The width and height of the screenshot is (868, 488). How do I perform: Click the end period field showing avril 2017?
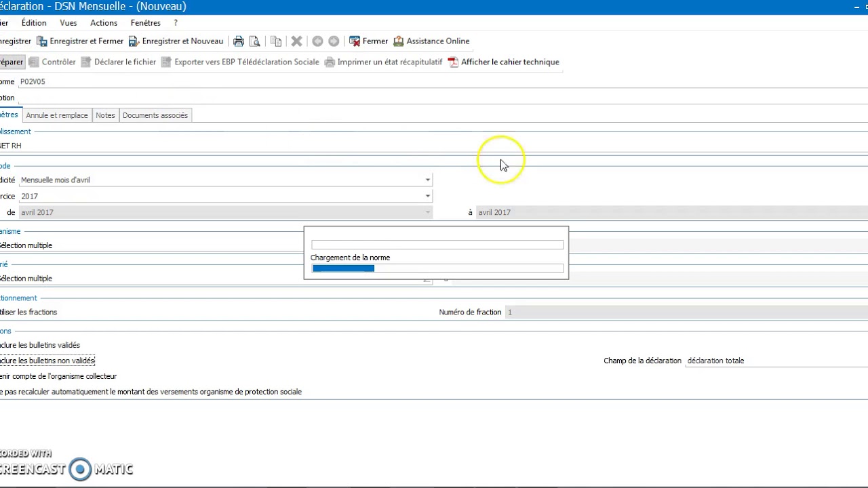671,212
